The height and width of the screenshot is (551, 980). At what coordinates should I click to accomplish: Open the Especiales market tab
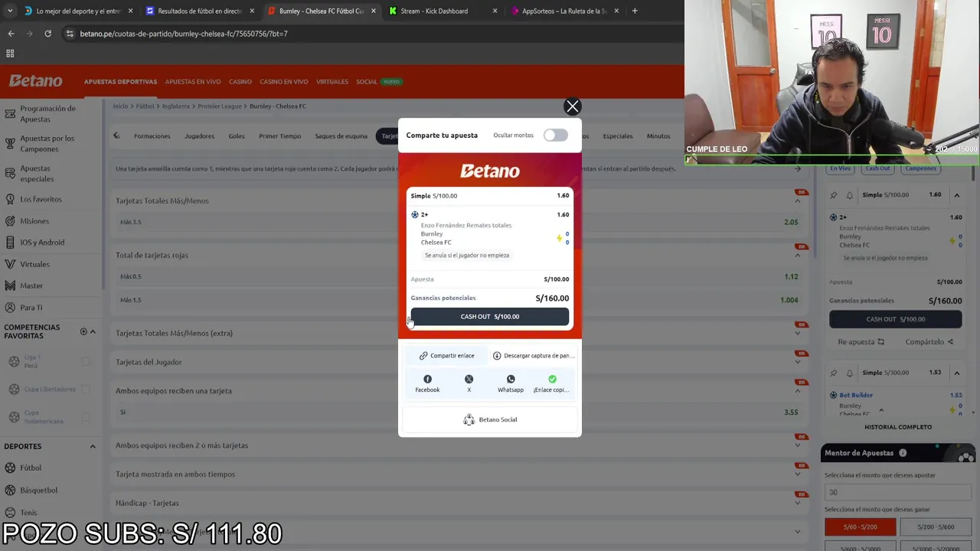618,136
